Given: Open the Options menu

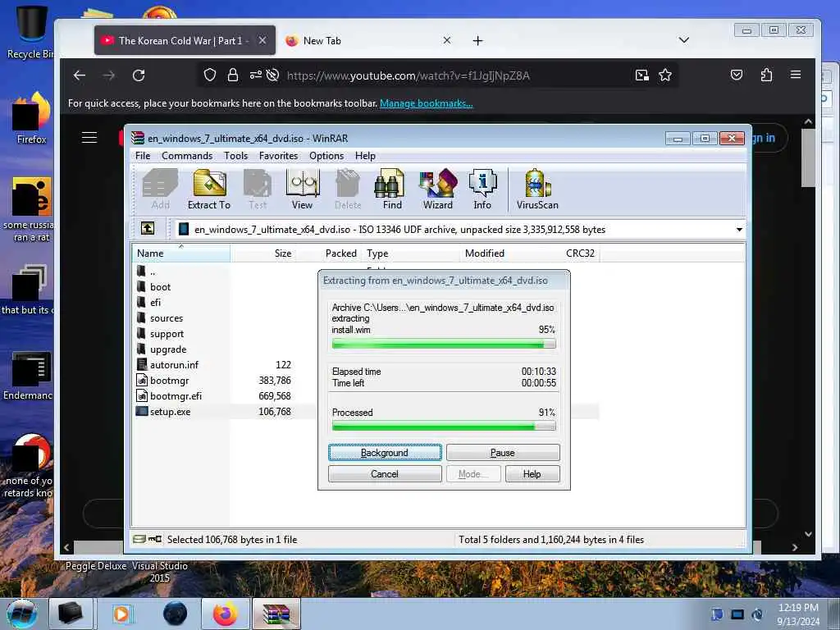Looking at the screenshot, I should tap(326, 156).
